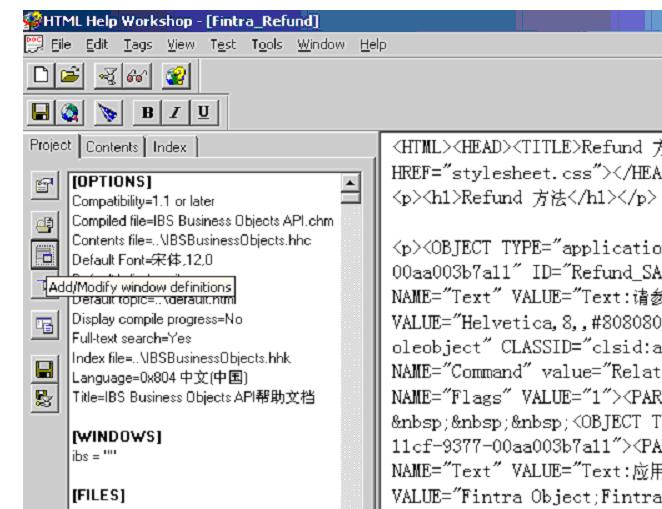Click Add/Modify window definitions icon
The height and width of the screenshot is (509, 662).
pyautogui.click(x=45, y=255)
